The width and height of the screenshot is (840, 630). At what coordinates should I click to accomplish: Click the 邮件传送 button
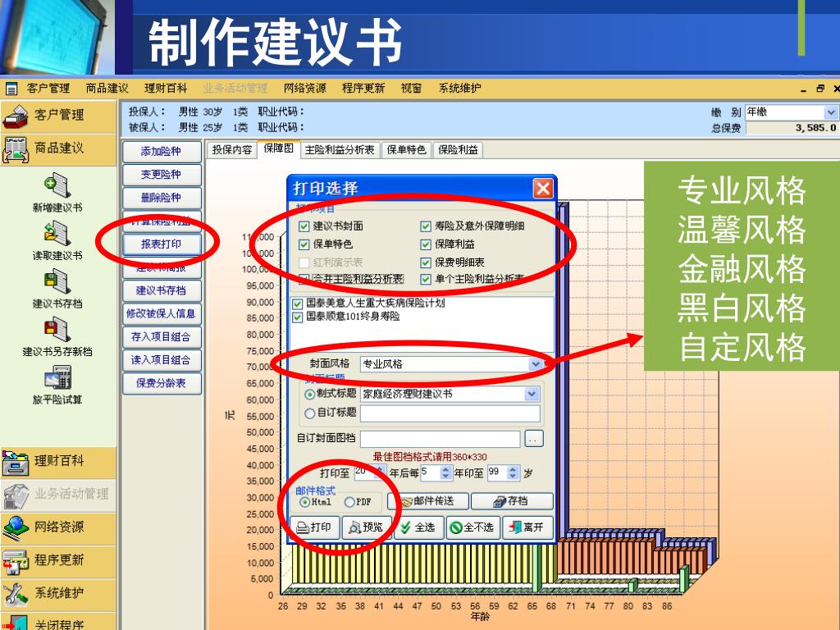tap(427, 501)
